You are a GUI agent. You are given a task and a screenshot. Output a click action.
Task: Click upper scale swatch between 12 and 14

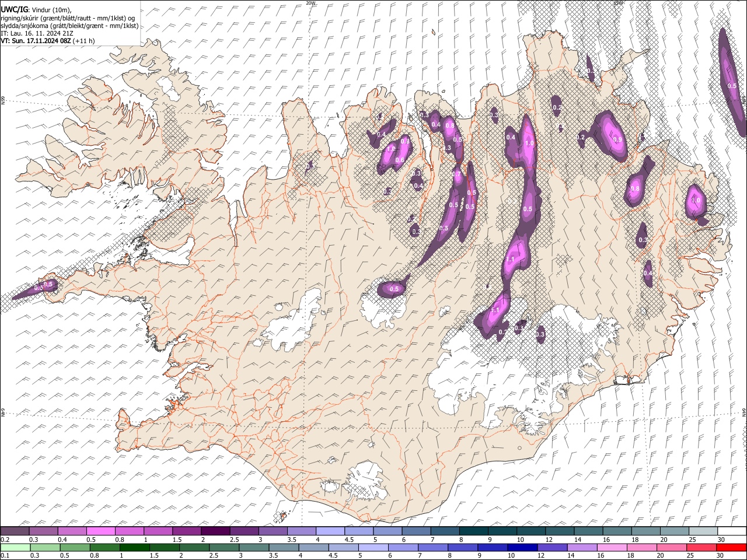(559, 531)
